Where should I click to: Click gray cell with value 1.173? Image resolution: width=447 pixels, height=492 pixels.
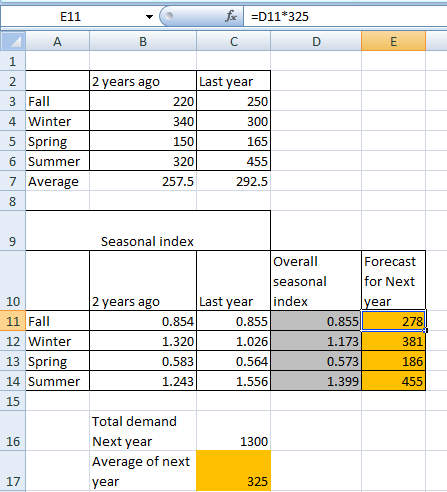pos(316,341)
